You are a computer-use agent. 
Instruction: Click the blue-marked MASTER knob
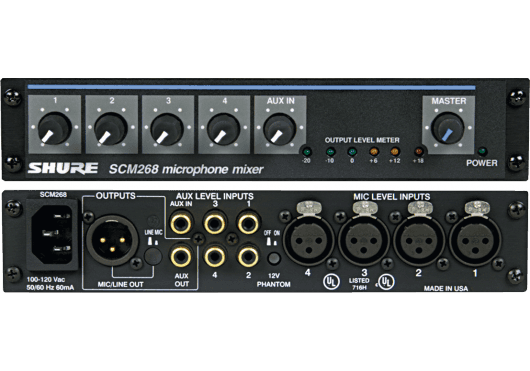(x=448, y=128)
